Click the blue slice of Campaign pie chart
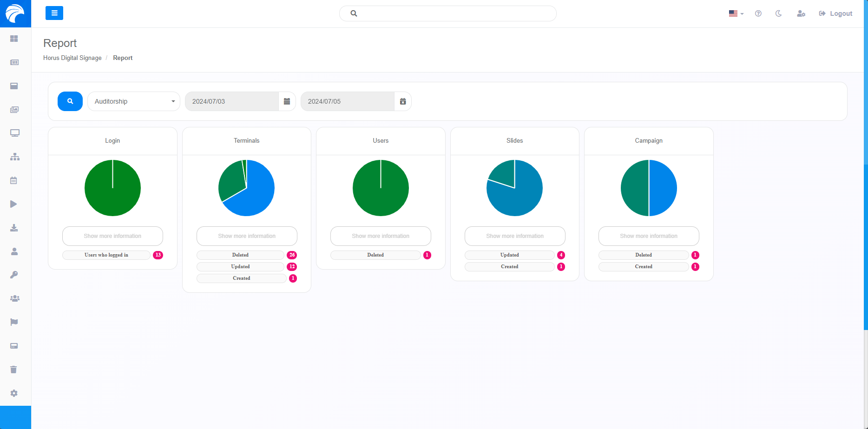 pos(663,188)
